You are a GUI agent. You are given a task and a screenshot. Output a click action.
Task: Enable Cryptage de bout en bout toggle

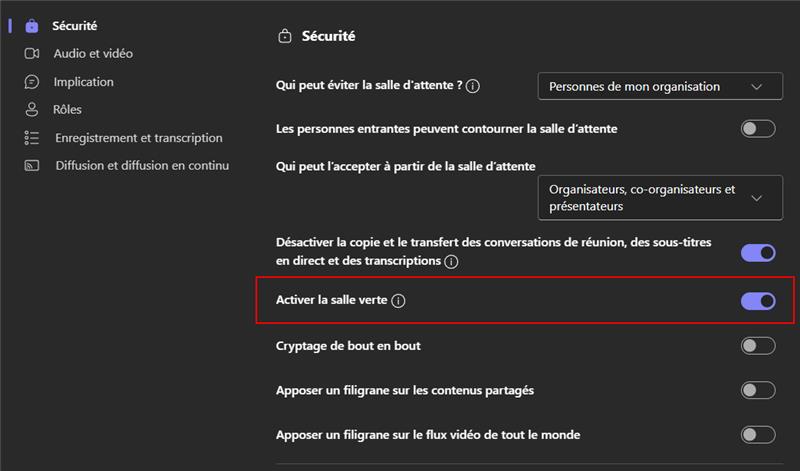point(758,346)
